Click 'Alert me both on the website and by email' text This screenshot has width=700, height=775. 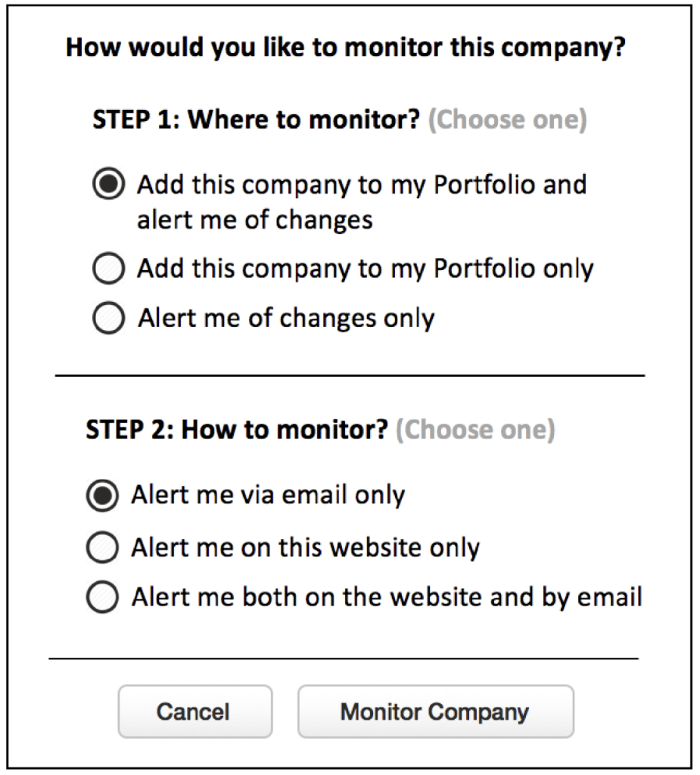pyautogui.click(x=386, y=598)
